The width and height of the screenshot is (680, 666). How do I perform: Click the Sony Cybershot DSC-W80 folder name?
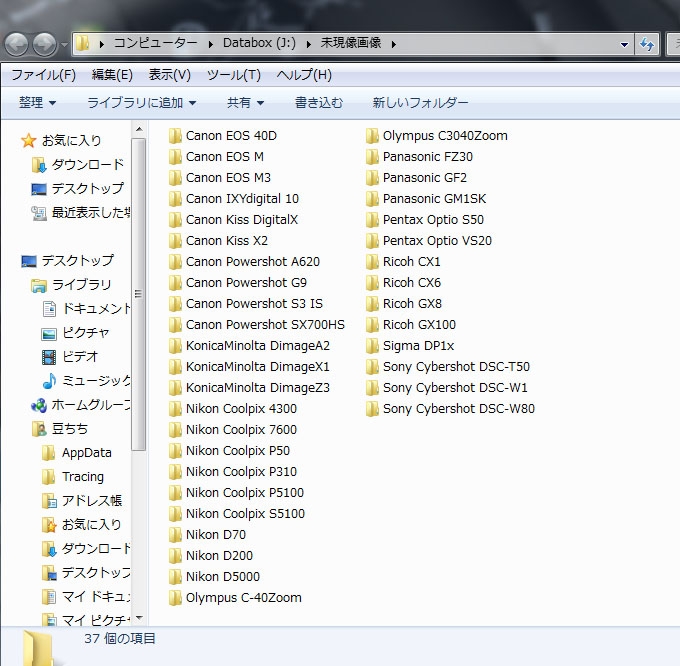(x=459, y=409)
